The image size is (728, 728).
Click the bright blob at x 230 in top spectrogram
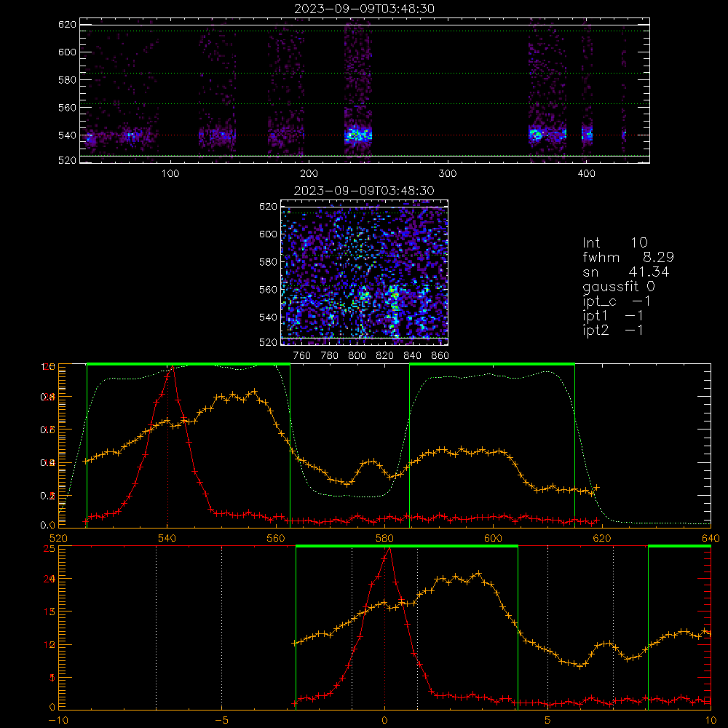click(358, 135)
